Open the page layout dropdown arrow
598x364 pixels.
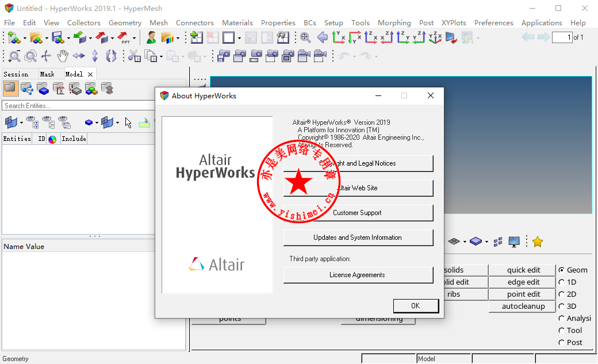pos(239,38)
